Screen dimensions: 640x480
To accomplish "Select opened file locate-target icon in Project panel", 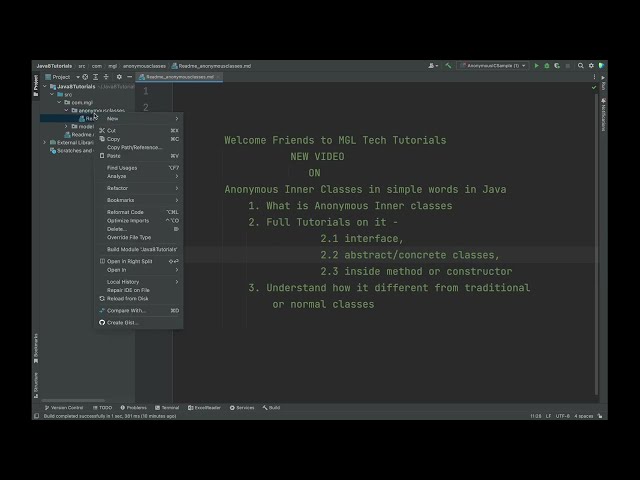I will click(x=85, y=77).
